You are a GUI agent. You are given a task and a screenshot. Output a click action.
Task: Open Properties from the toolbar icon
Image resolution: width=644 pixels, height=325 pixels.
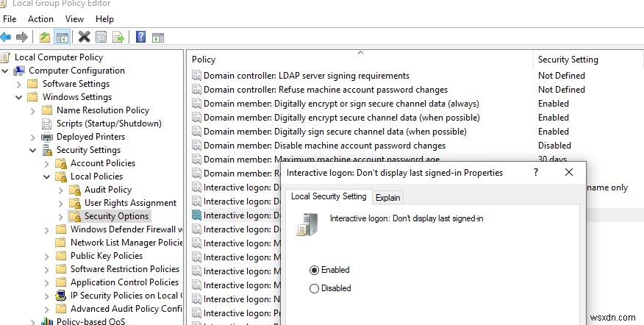(x=101, y=37)
